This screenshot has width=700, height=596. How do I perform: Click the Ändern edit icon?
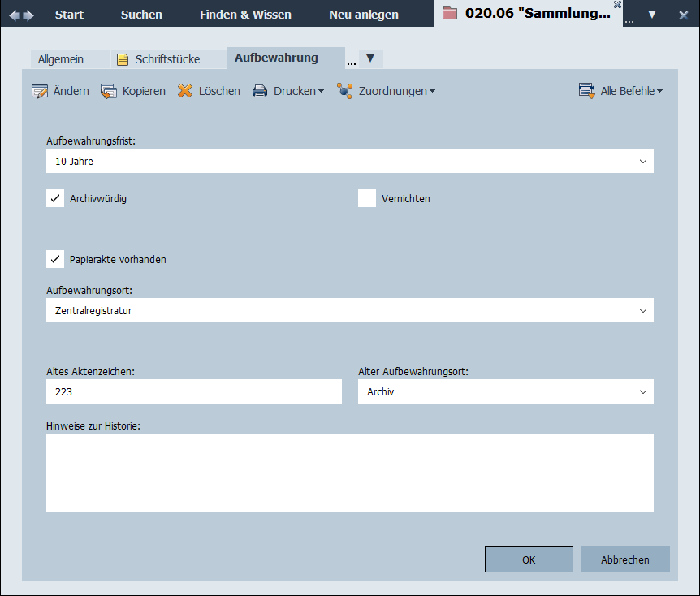coord(40,91)
